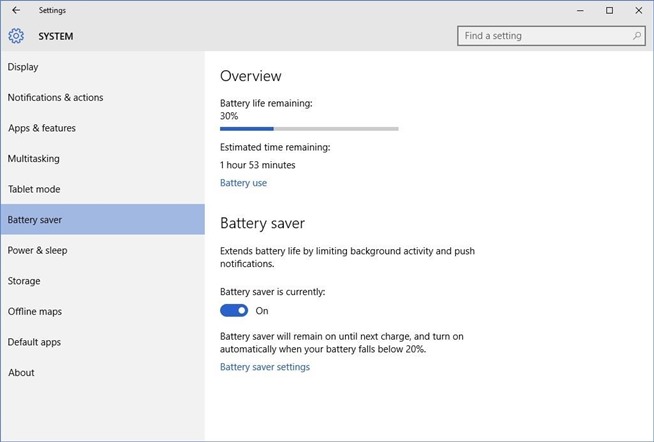Click the System settings gear icon
Viewport: 654px width, 442px height.
click(16, 36)
